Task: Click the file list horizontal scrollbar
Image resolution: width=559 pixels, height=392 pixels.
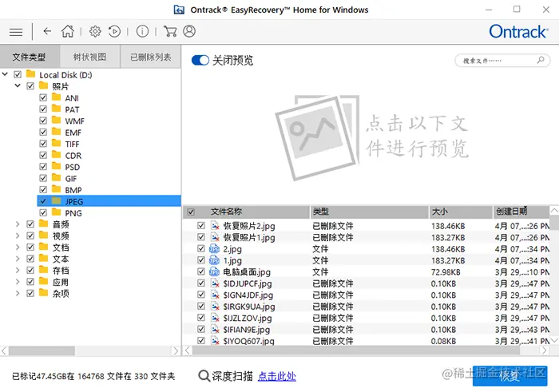Action: [356, 350]
